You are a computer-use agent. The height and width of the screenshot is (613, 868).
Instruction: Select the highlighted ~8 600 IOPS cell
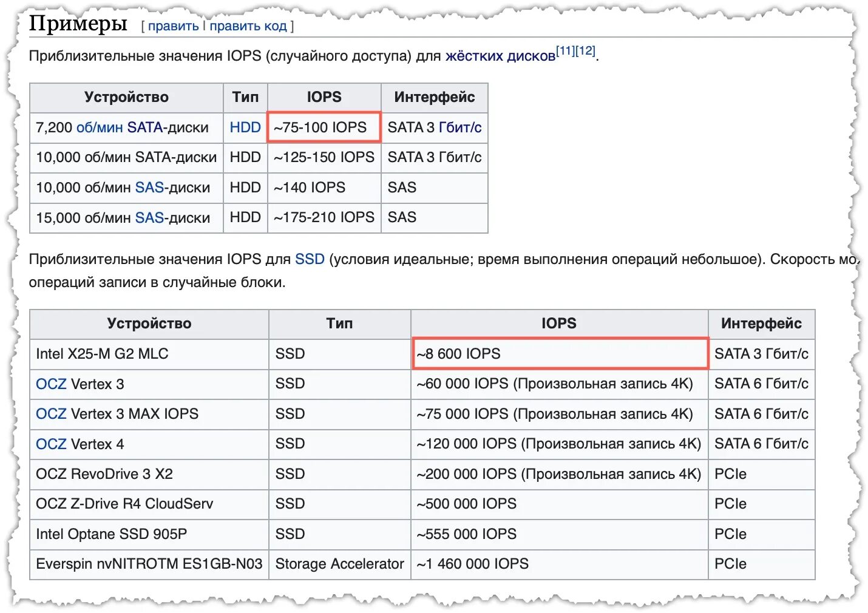(561, 354)
